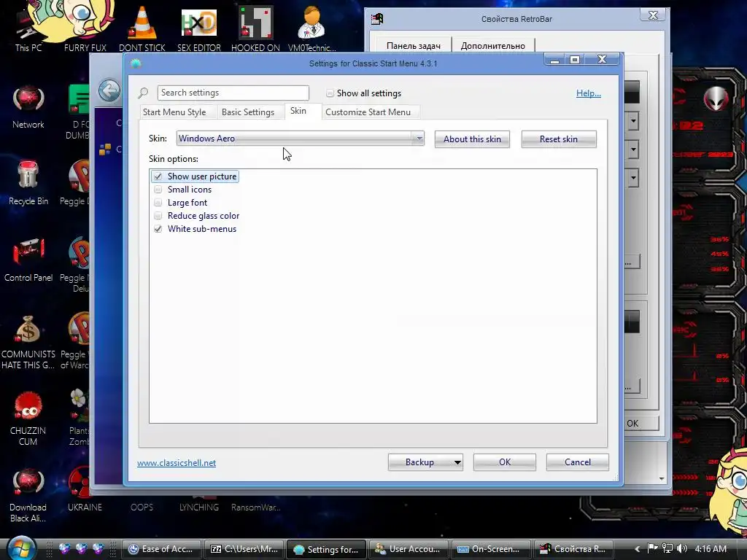
Task: Click the network tray icon
Action: pyautogui.click(x=667, y=548)
